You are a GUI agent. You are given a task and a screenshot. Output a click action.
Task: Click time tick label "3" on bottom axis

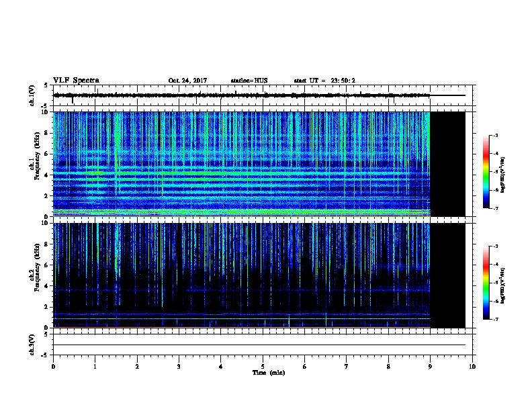pos(179,367)
